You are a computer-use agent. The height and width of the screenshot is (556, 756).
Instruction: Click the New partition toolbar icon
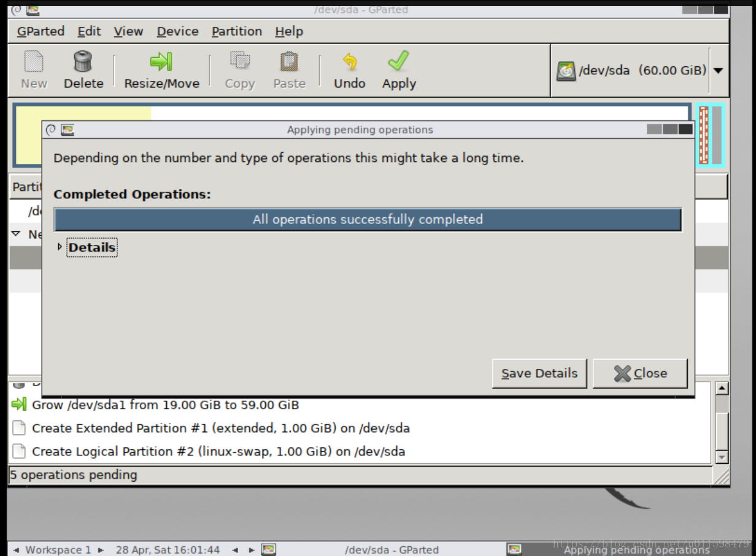pos(34,62)
